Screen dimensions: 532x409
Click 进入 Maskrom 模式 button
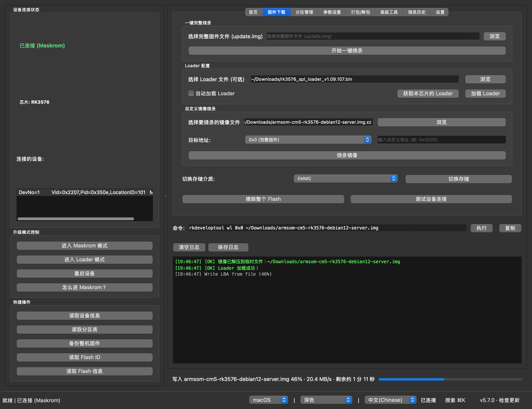point(85,246)
